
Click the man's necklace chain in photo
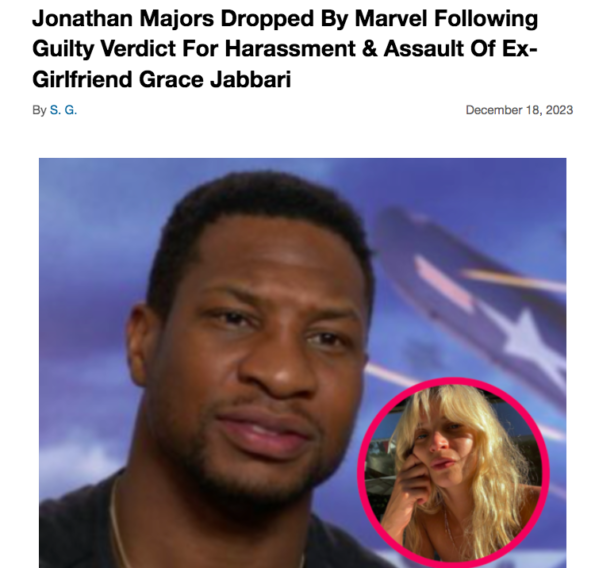(118, 529)
